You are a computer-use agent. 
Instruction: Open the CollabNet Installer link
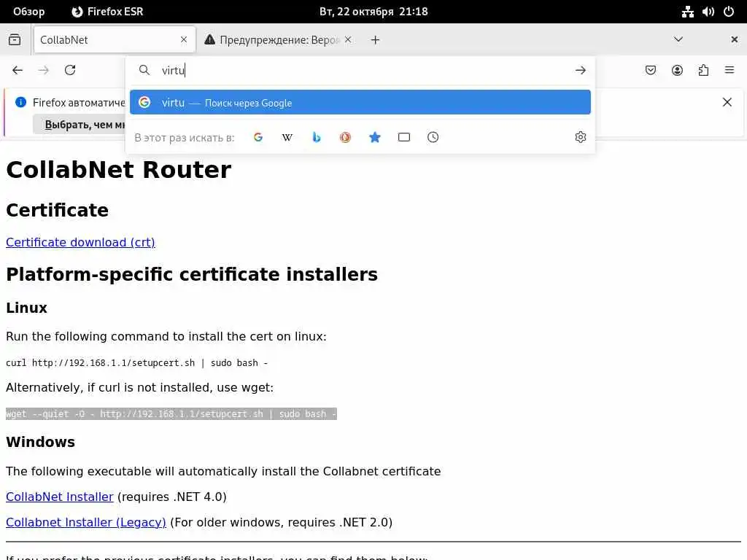(x=60, y=497)
